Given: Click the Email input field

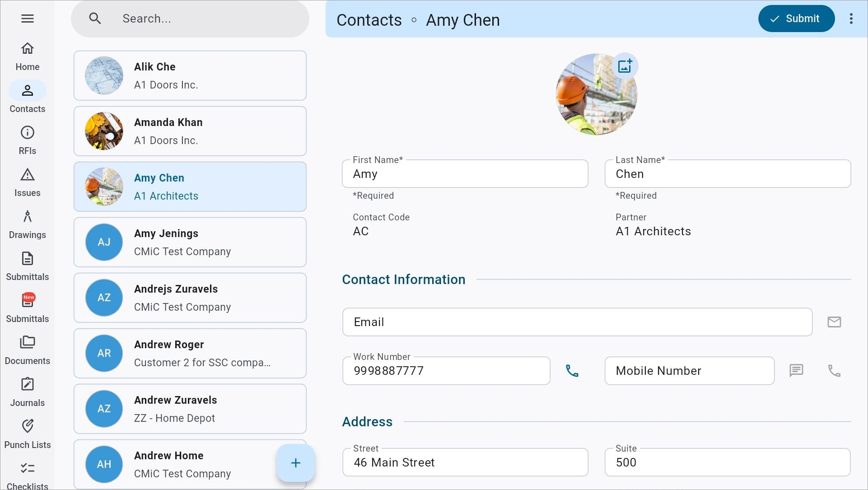Looking at the screenshot, I should 577,322.
